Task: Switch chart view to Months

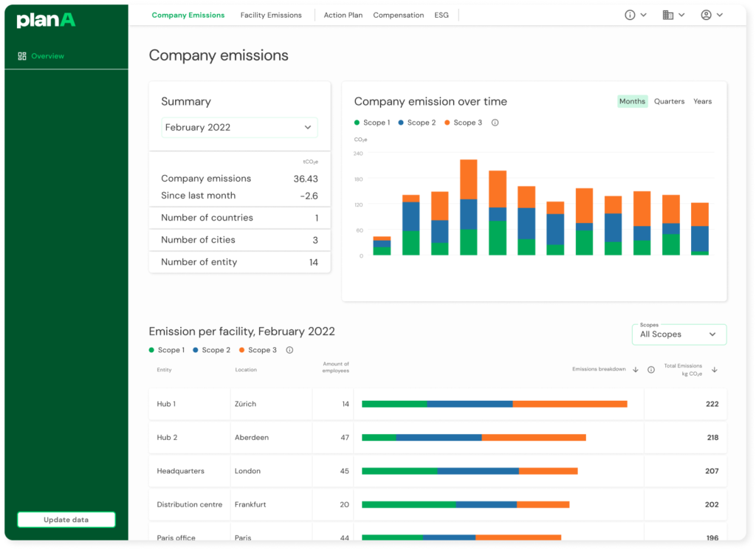Action: point(632,101)
